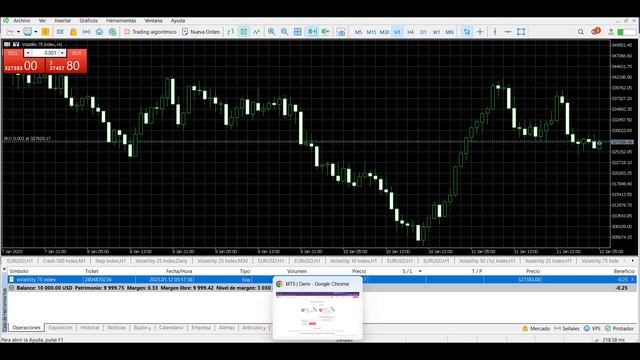The height and width of the screenshot is (360, 640).
Task: Select the cursor arrow tool
Action: click(x=467, y=31)
